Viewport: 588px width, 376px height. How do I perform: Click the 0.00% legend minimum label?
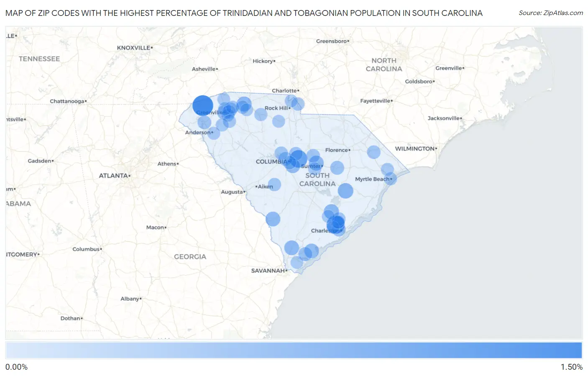[16, 367]
